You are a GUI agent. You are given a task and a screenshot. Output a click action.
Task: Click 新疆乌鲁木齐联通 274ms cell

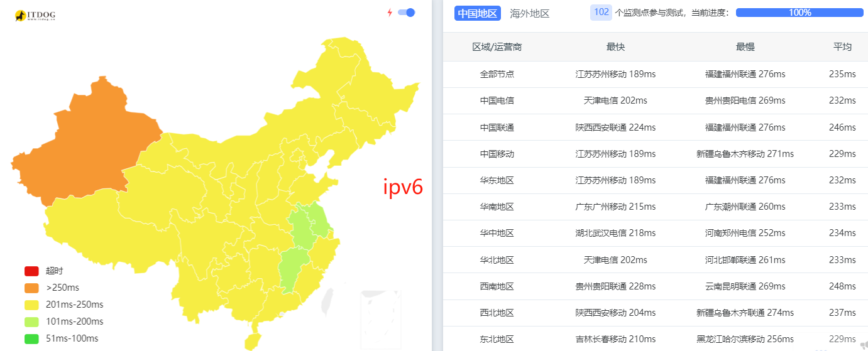pos(745,313)
